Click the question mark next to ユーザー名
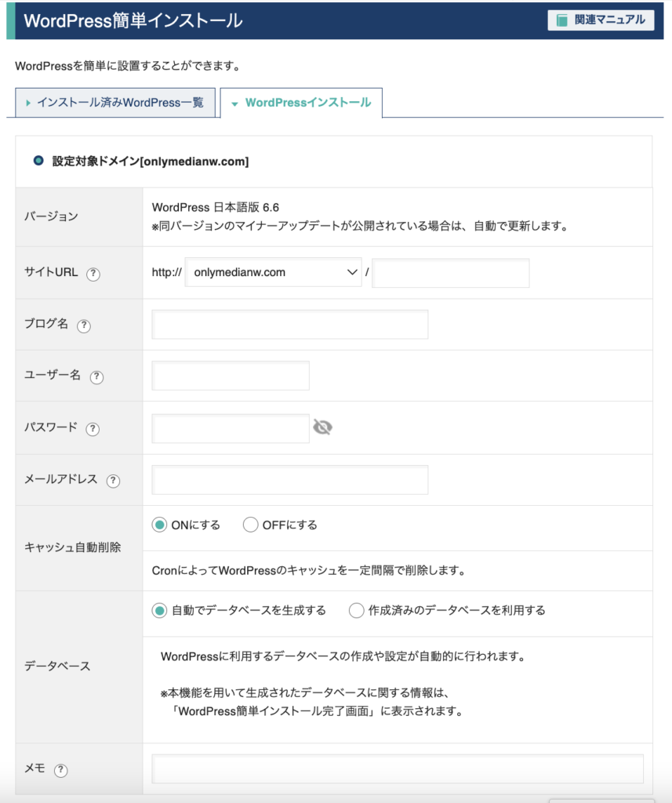Screen dimensions: 672x803 point(96,376)
